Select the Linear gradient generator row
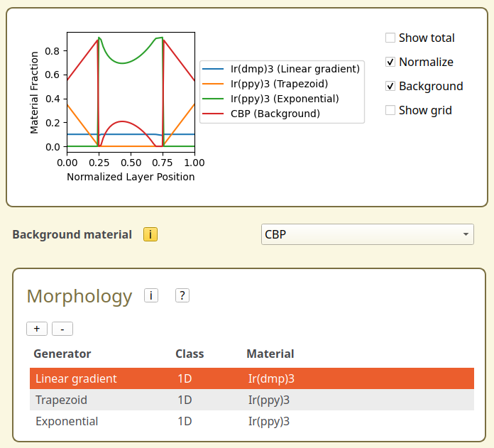The height and width of the screenshot is (448, 494). 76,378
